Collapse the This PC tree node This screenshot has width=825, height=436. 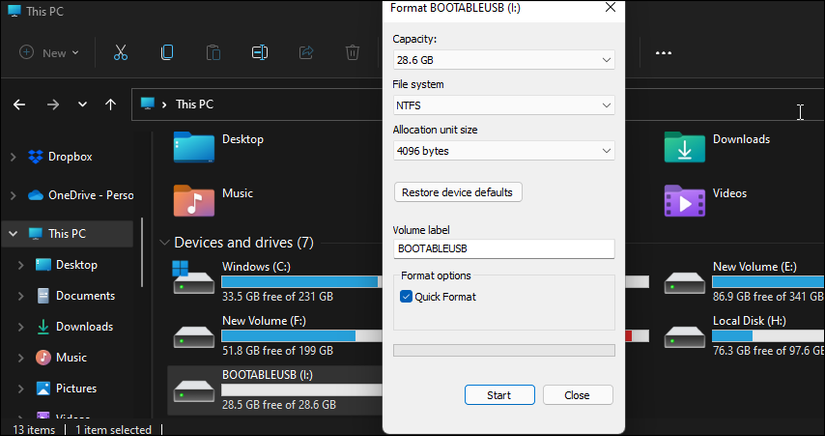[13, 234]
